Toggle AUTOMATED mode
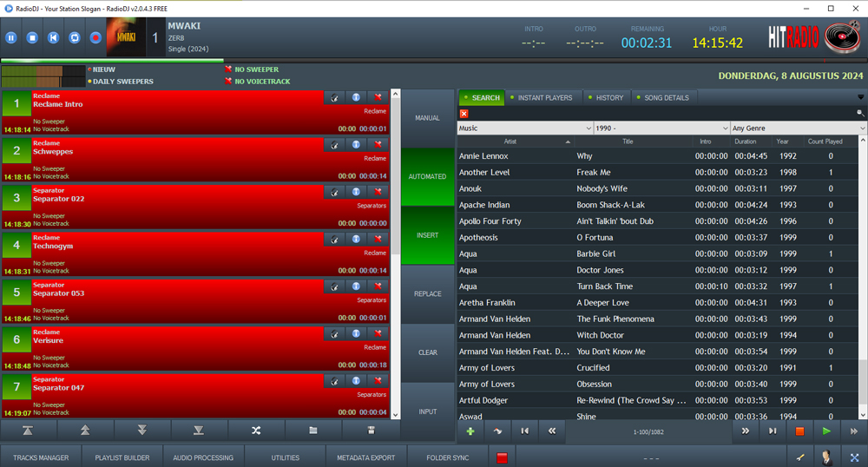The image size is (868, 467). tap(427, 176)
